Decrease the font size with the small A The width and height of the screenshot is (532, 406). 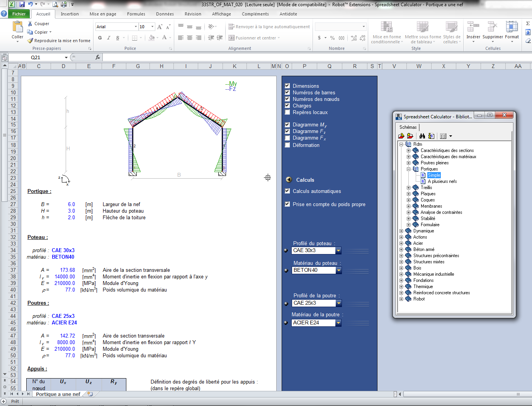click(168, 27)
